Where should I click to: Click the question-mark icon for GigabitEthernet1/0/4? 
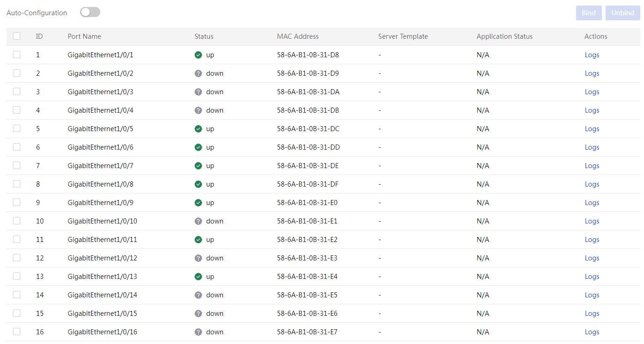[x=198, y=110]
